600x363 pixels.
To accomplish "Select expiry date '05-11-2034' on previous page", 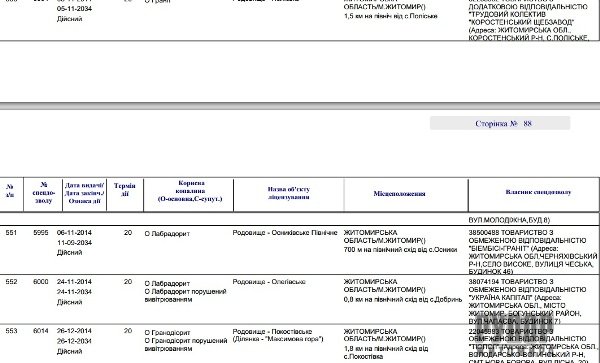I will click(74, 8).
